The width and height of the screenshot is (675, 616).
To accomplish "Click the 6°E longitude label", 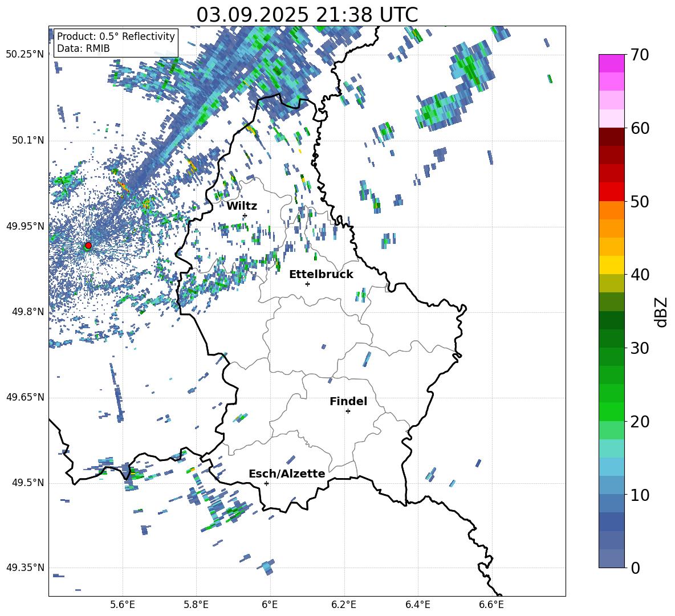I will tap(270, 605).
